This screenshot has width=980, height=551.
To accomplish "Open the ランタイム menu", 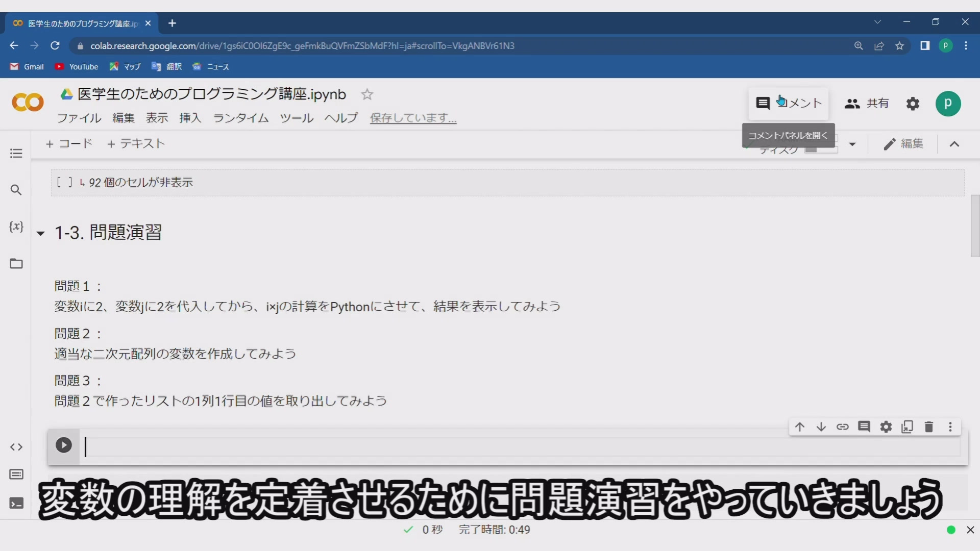I will pyautogui.click(x=240, y=118).
